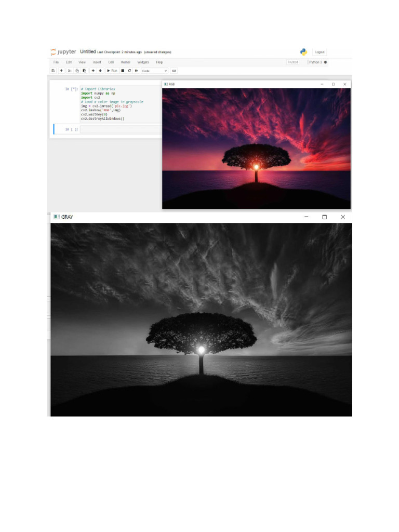Viewport: 399px width, 532px height.
Task: Copy selected cell using toolbar icon
Action: [77, 71]
